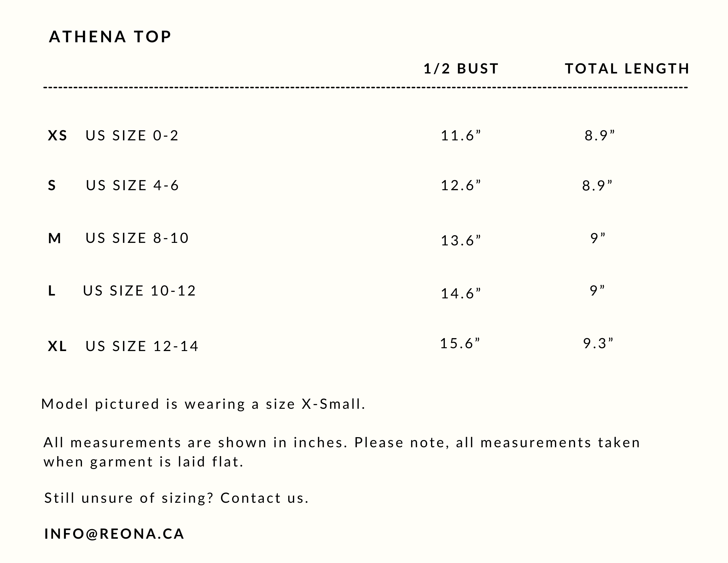Select the US SIZE 8-10 text
Screen dimensions: 728x563
137,238
